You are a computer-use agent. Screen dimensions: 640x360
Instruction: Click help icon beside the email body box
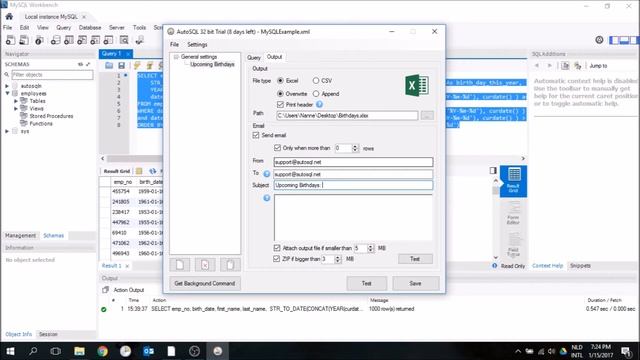tap(267, 198)
